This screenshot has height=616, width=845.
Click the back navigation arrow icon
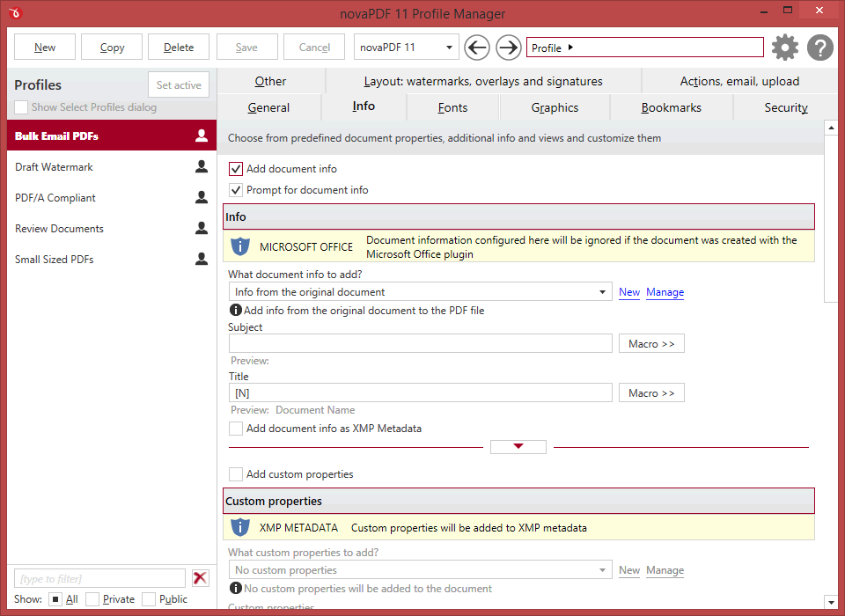click(x=477, y=48)
